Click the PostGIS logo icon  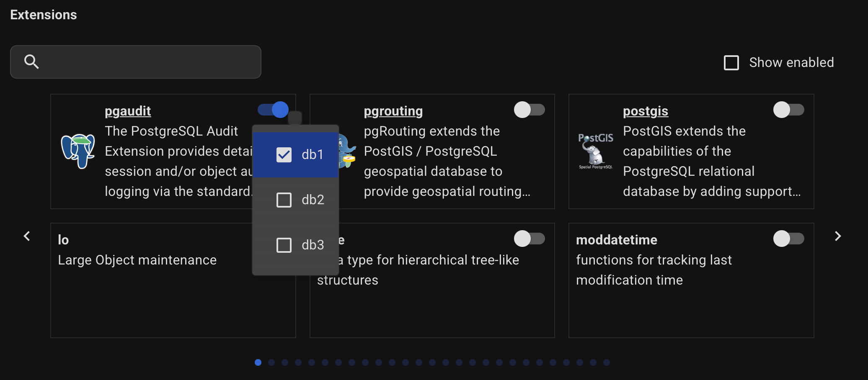[x=595, y=151]
